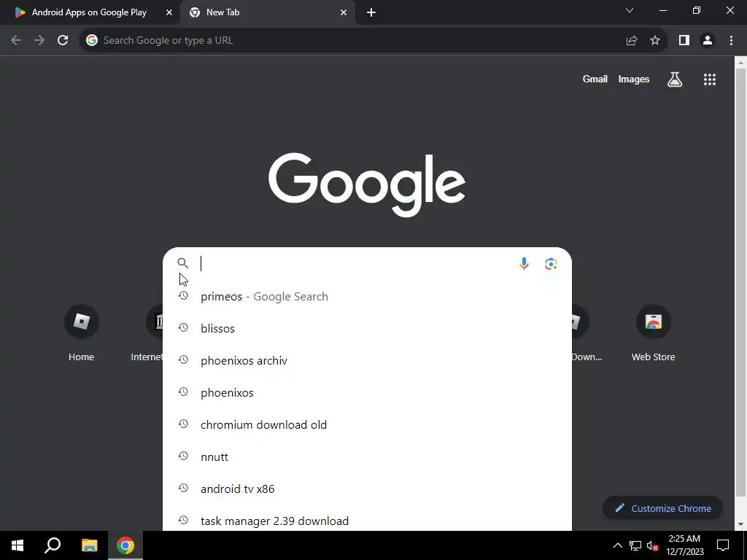Image resolution: width=747 pixels, height=560 pixels.
Task: Select the nnutt suggestion
Action: 367,456
